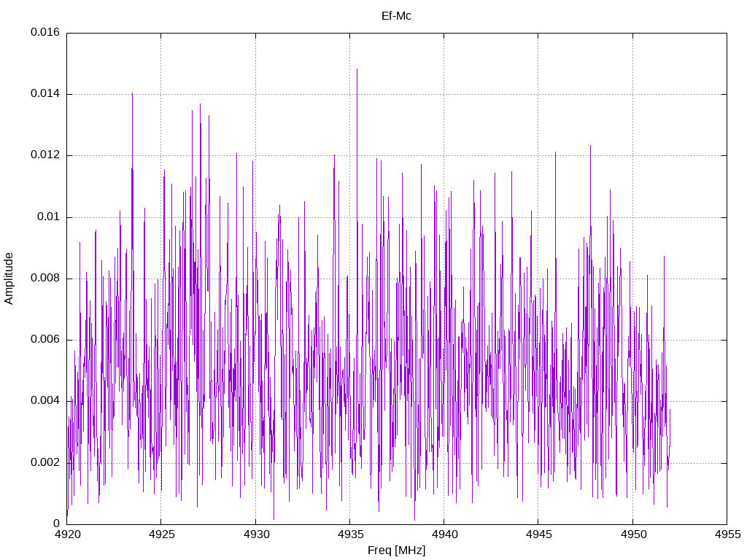Click the x-axis tick label 4945
Image resolution: width=747 pixels, height=560 pixels.
click(x=539, y=534)
